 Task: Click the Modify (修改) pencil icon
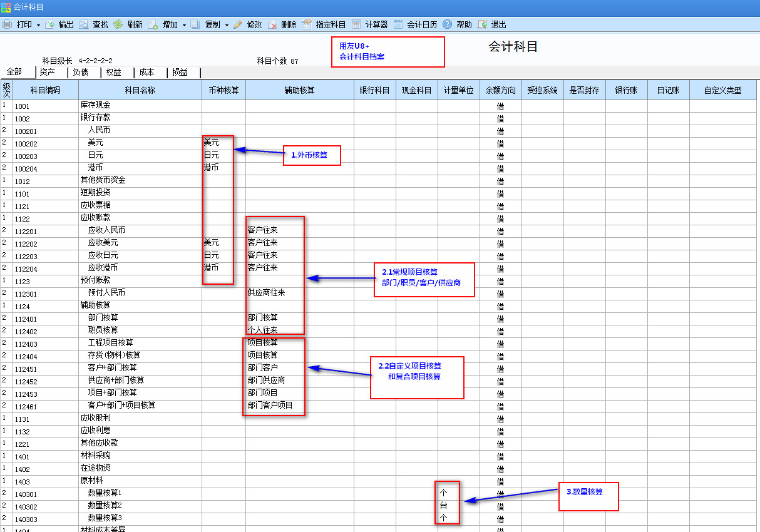point(238,24)
